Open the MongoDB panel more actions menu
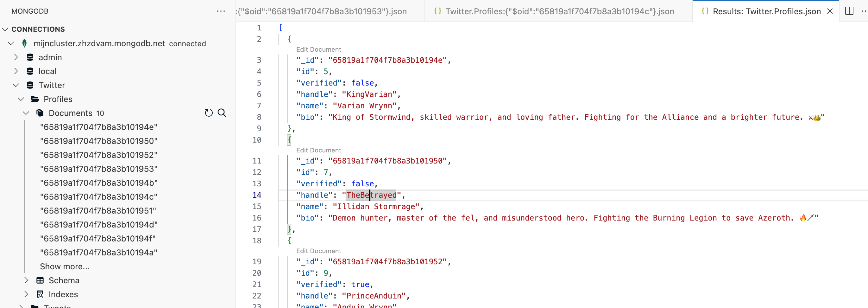 coord(221,11)
